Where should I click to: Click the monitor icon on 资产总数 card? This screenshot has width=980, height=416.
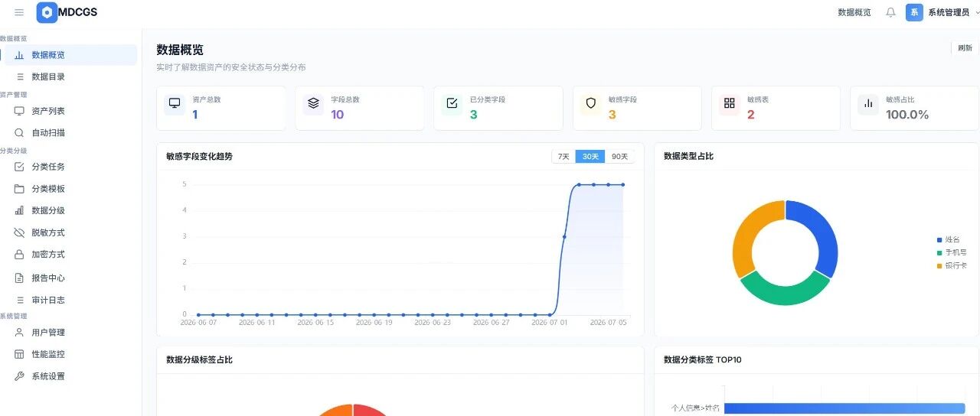(x=175, y=104)
